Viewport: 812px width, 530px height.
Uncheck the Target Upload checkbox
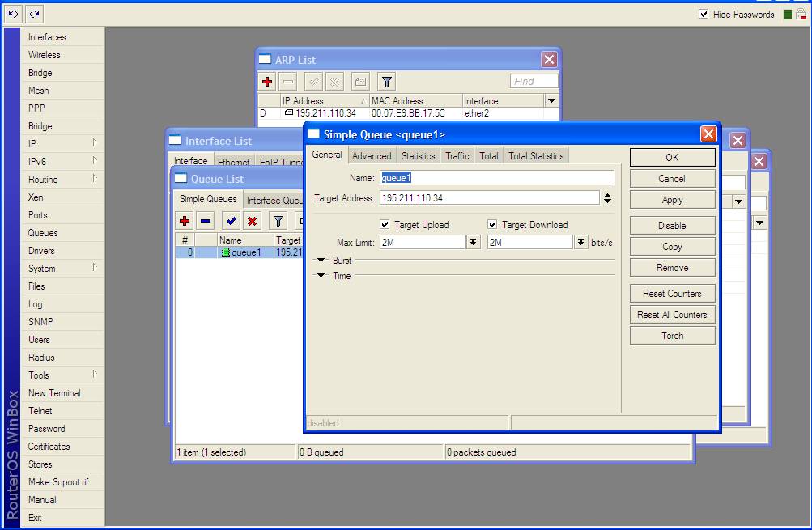coord(385,225)
